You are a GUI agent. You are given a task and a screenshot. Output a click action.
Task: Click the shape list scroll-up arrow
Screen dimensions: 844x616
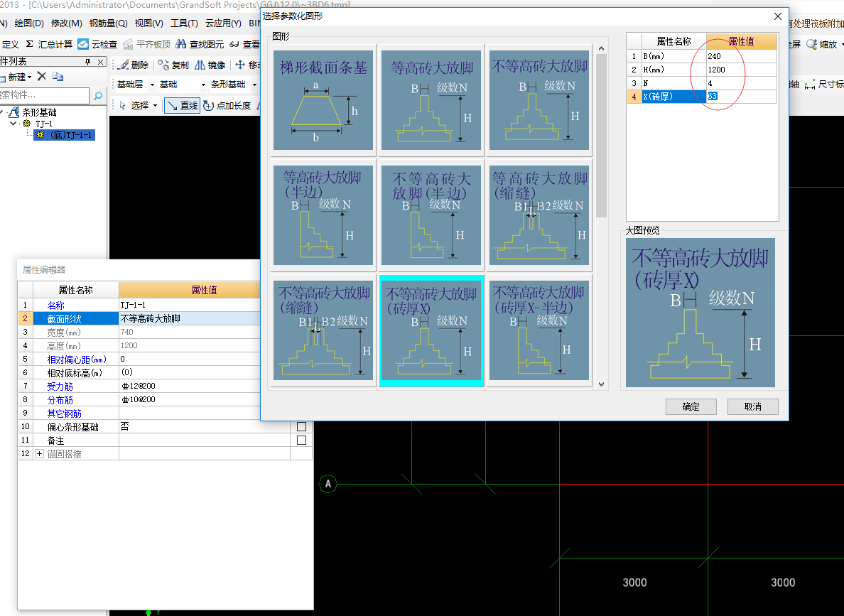[x=601, y=48]
